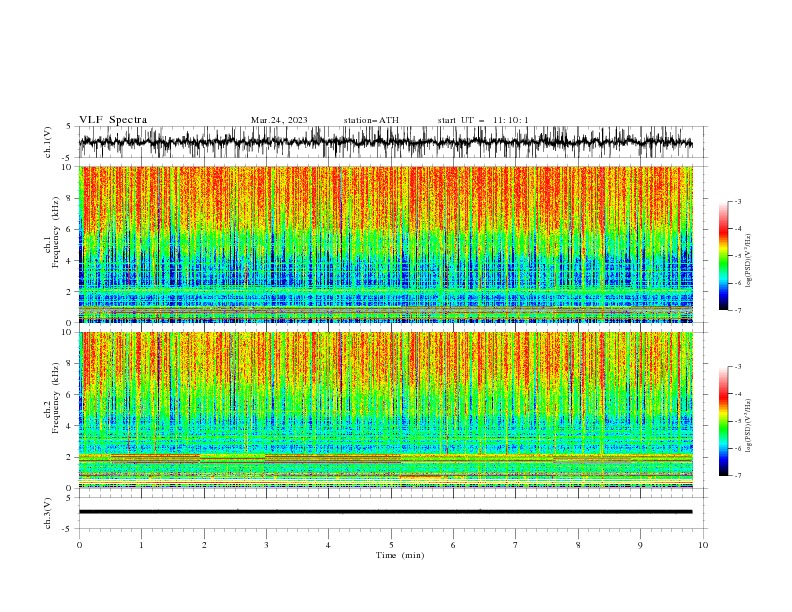Click the time axis tick label "10"
Viewport: 792px width, 612px height.
tap(703, 545)
